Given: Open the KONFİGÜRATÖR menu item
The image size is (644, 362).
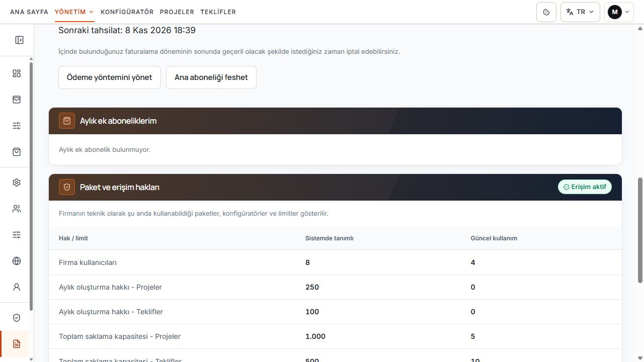Looking at the screenshot, I should (x=127, y=12).
